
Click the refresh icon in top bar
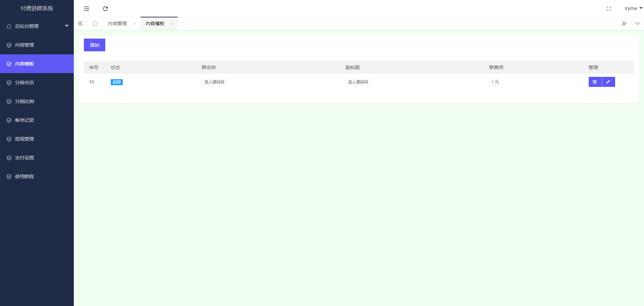click(x=105, y=9)
